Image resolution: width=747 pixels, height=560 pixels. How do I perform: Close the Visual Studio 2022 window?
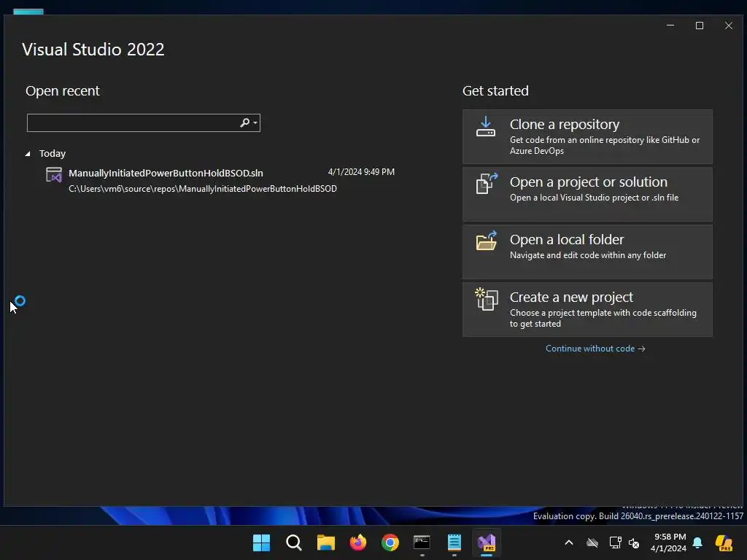(729, 26)
